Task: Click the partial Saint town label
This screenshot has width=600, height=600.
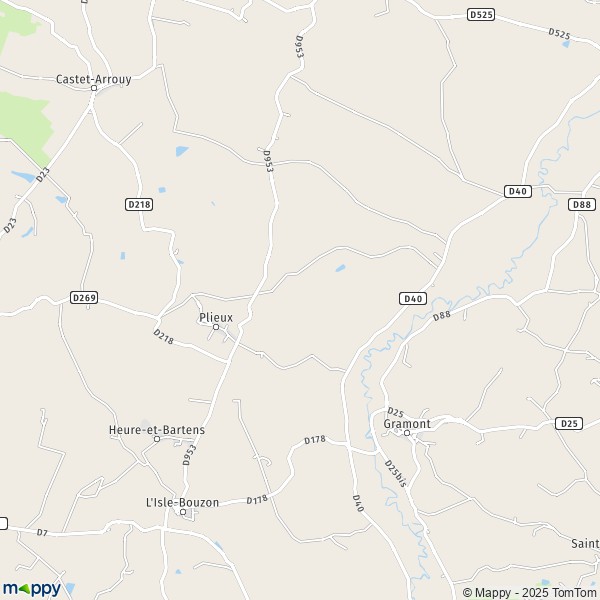Action: [585, 543]
